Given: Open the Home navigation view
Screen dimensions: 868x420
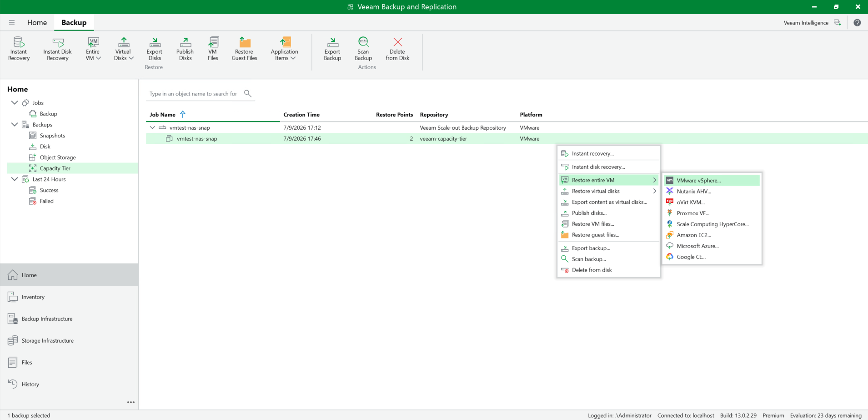Looking at the screenshot, I should (x=70, y=275).
